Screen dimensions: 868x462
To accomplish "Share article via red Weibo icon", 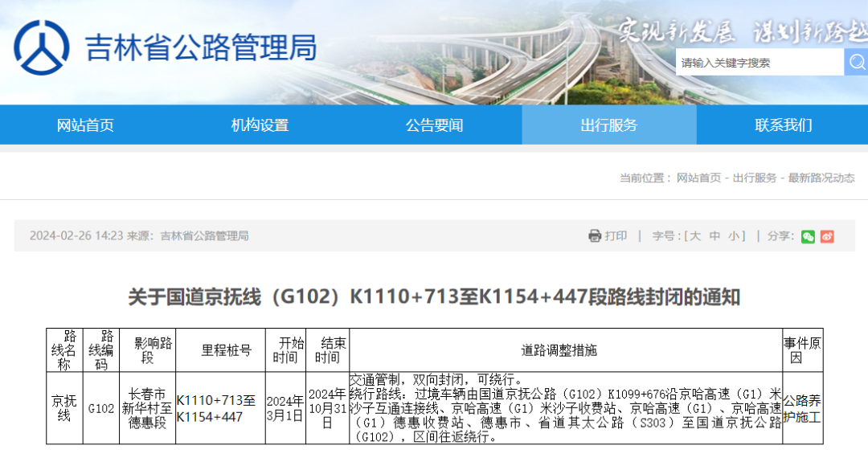I will (x=827, y=235).
